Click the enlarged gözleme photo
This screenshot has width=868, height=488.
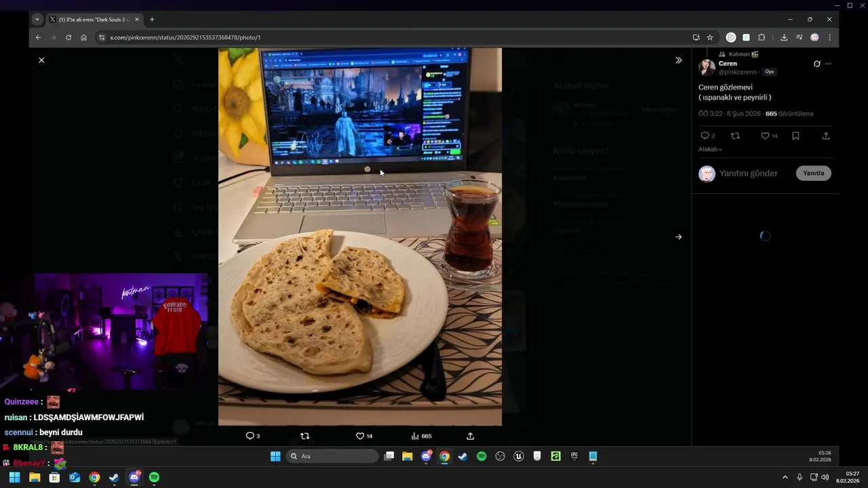pos(360,237)
